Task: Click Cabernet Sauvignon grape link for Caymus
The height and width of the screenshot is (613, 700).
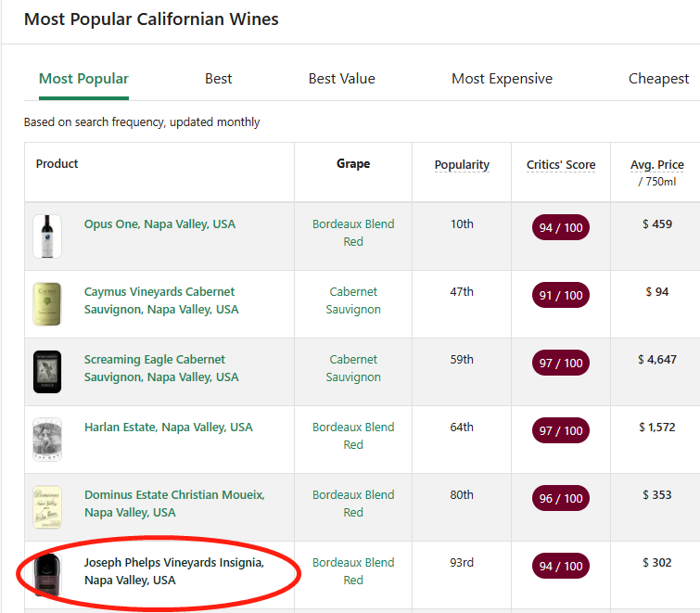Action: click(x=353, y=300)
